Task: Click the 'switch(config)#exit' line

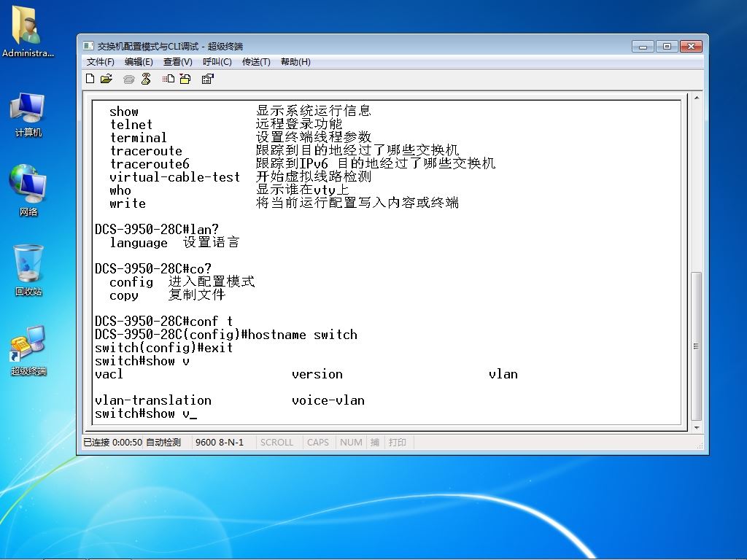Action: [164, 348]
